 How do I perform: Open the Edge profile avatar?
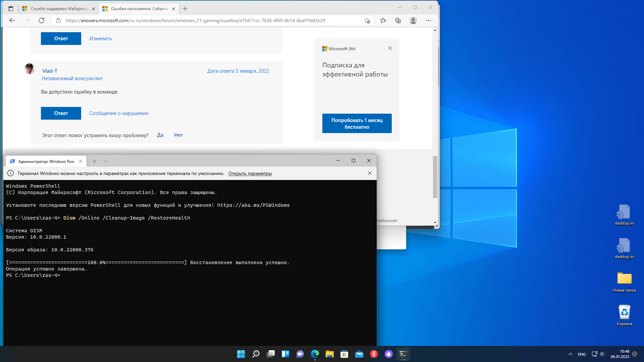(413, 20)
